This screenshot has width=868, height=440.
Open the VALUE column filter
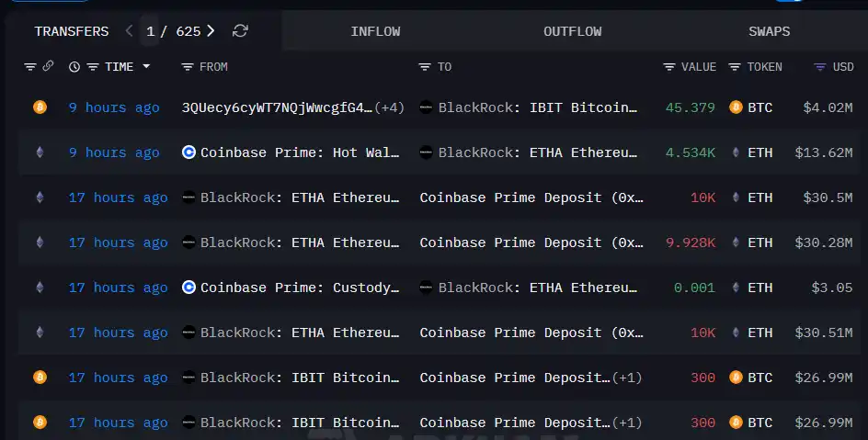[669, 67]
